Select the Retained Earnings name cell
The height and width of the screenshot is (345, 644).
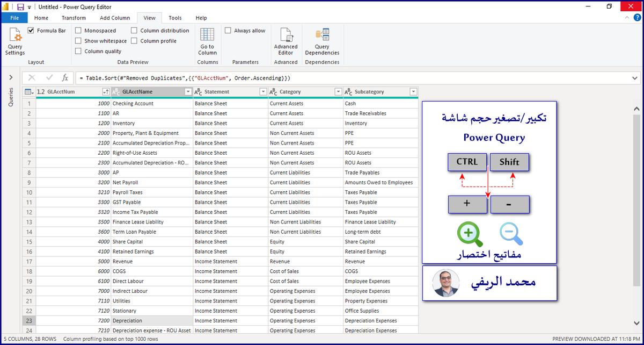(x=152, y=251)
